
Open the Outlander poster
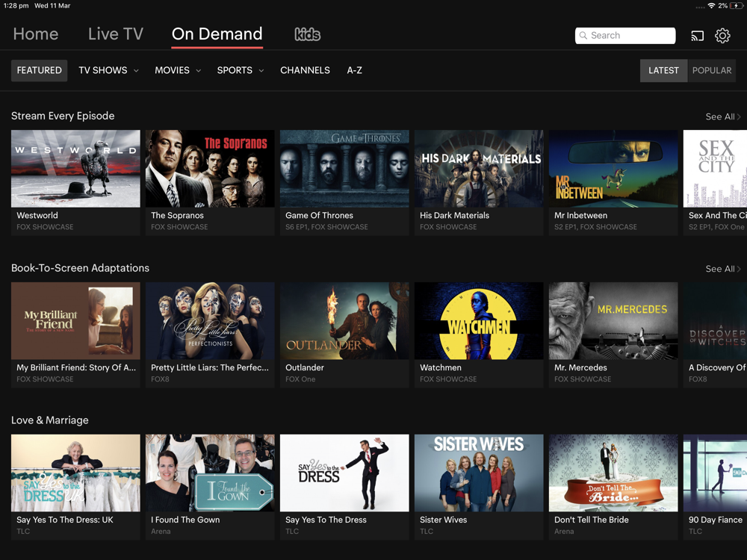click(x=344, y=321)
